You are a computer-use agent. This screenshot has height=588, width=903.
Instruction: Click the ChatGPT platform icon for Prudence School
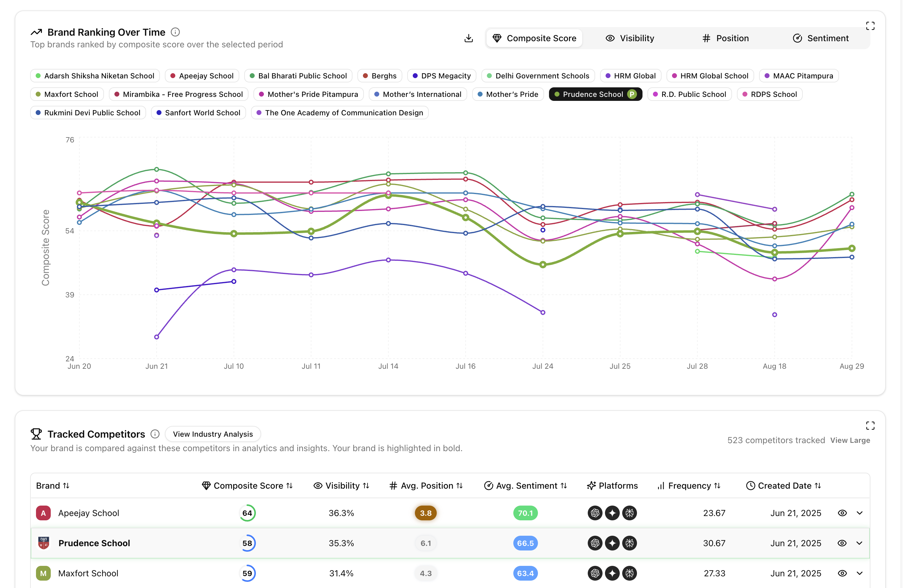pos(595,543)
